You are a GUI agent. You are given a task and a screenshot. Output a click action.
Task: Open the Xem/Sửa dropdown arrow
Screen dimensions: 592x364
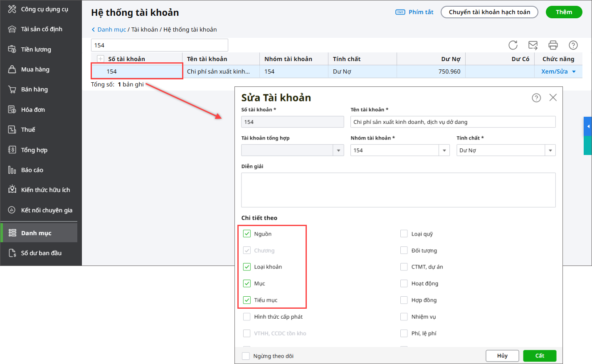point(574,71)
